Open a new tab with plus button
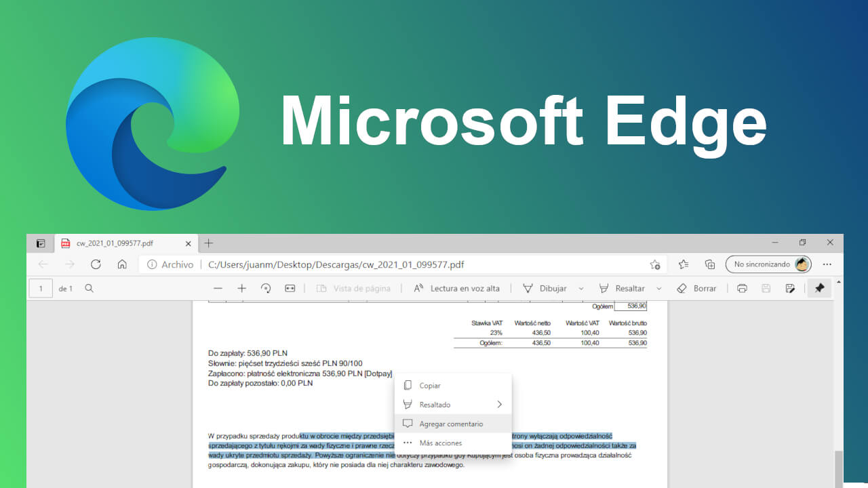 (209, 243)
